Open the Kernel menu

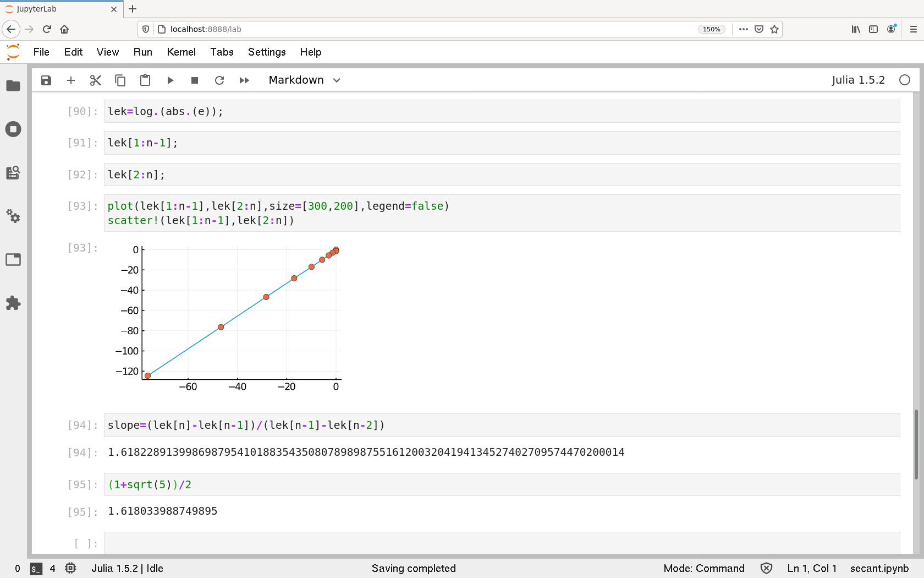coord(181,52)
